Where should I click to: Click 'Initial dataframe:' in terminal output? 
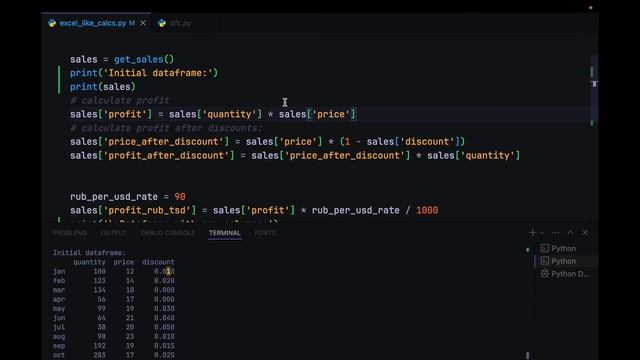(89, 253)
